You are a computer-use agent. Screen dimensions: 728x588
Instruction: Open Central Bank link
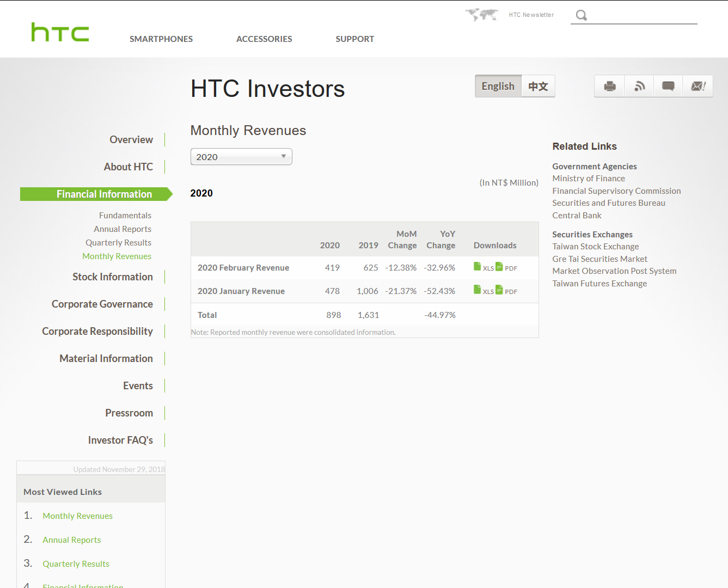tap(577, 216)
